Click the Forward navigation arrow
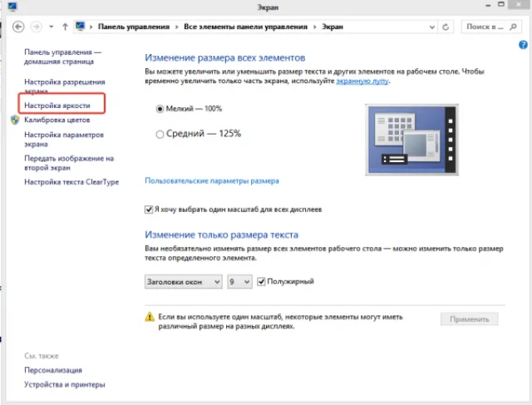The image size is (532, 405). click(37, 27)
